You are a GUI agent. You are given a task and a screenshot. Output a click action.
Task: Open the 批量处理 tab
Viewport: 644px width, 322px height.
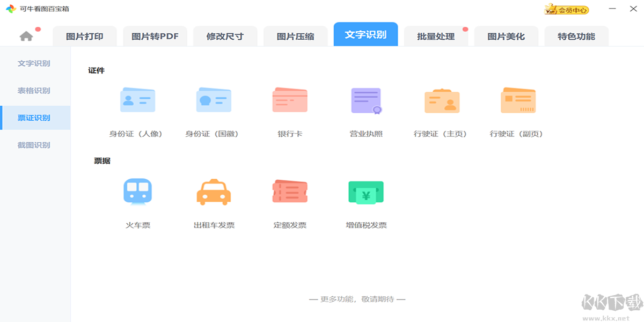(x=436, y=35)
